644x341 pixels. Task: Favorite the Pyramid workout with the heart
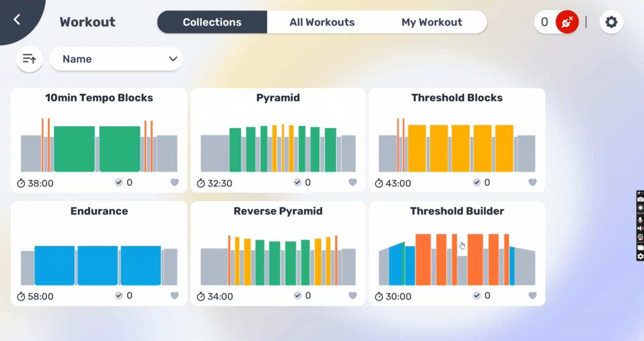[x=353, y=182]
